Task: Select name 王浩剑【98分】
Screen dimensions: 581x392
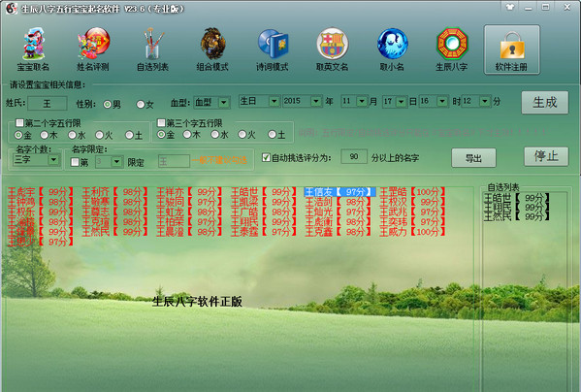Action: 338,202
